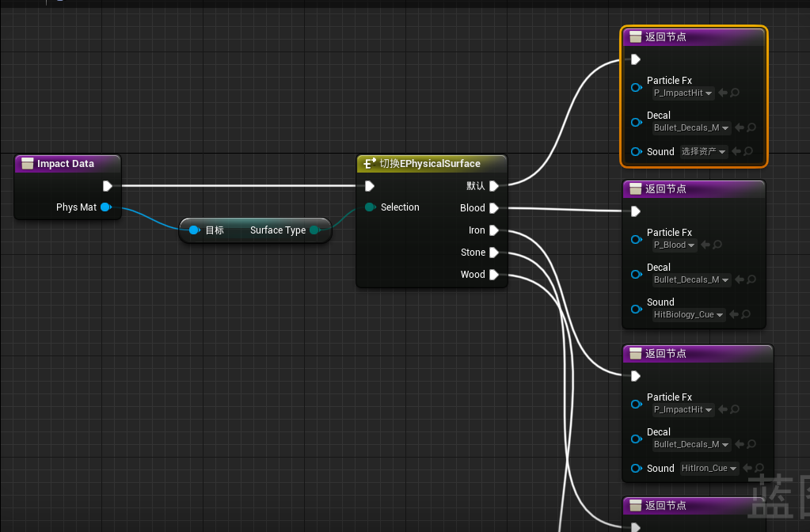The image size is (810, 532).
Task: Select the 切换EPhysicalSurface node title
Action: [432, 164]
